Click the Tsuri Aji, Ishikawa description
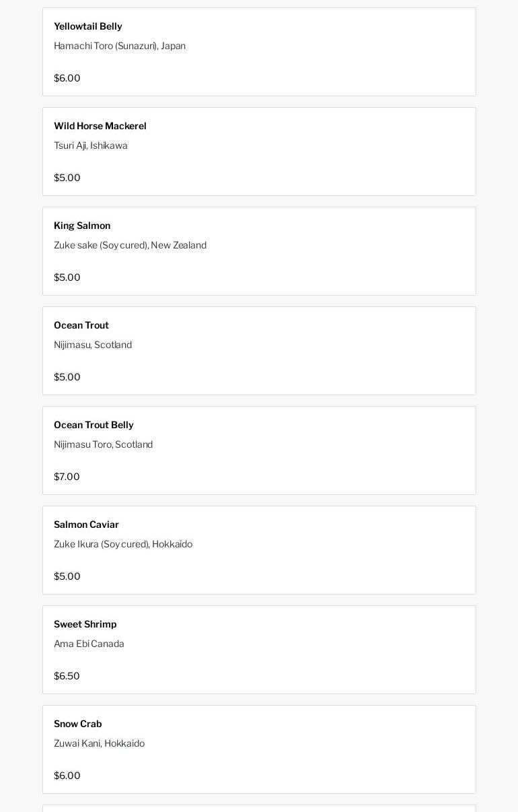This screenshot has width=518, height=812. click(91, 145)
